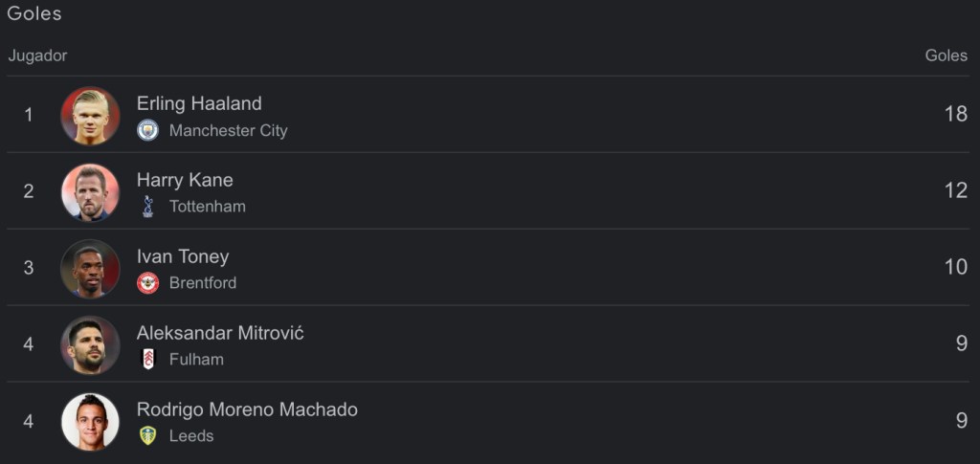Click Aleksandar Mitrović's avatar photo

90,345
